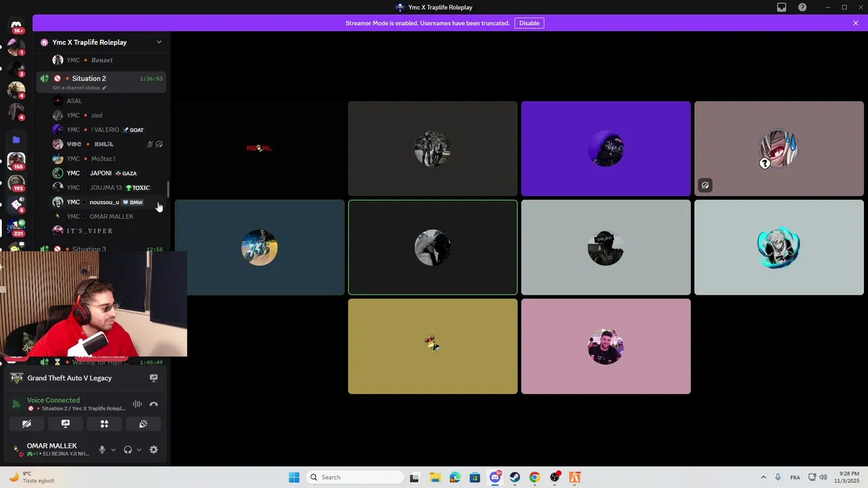Expand Ymc X Traplife Roleplay server menu
The width and height of the screenshot is (868, 488).
[159, 42]
